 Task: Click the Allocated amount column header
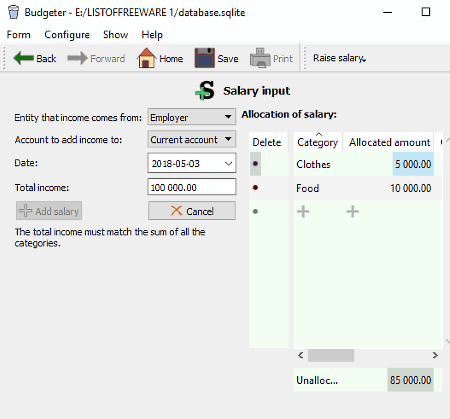click(389, 142)
